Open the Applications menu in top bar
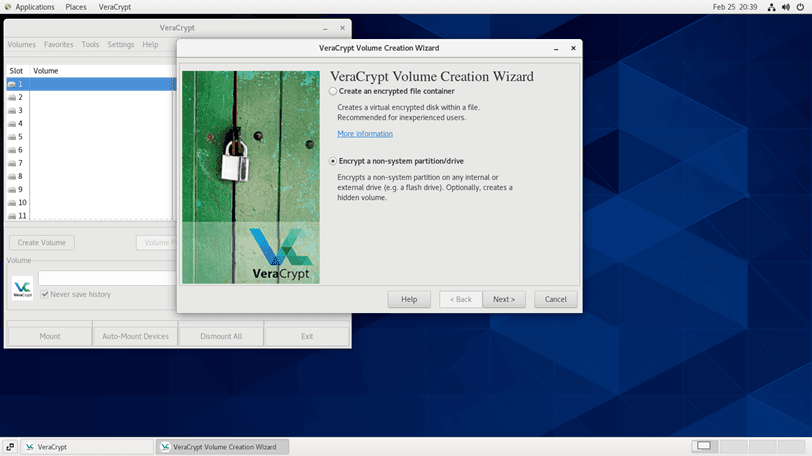 (x=35, y=7)
